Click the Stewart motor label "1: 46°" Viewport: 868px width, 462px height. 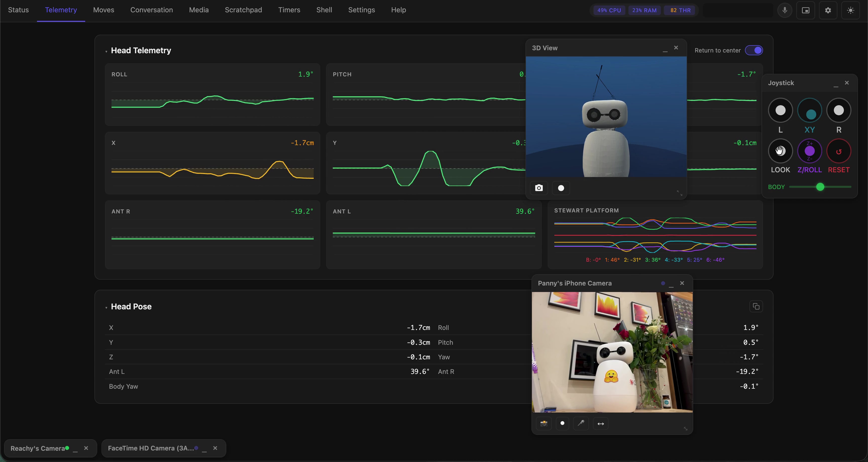612,260
